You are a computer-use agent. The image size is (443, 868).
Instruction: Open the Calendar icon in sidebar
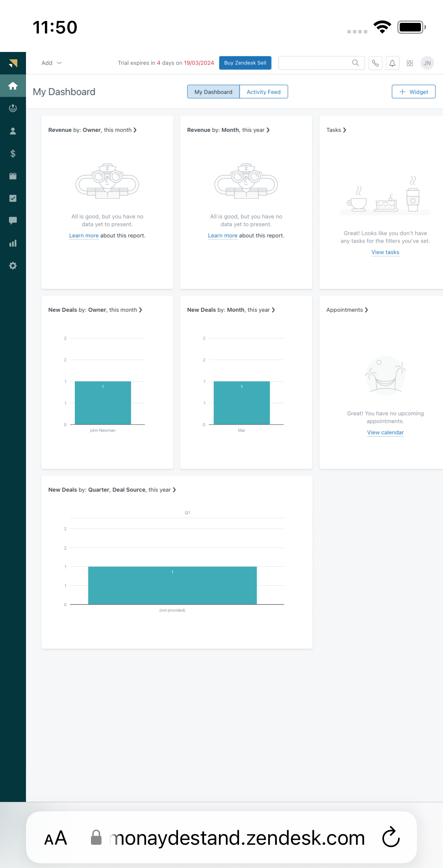pyautogui.click(x=13, y=176)
